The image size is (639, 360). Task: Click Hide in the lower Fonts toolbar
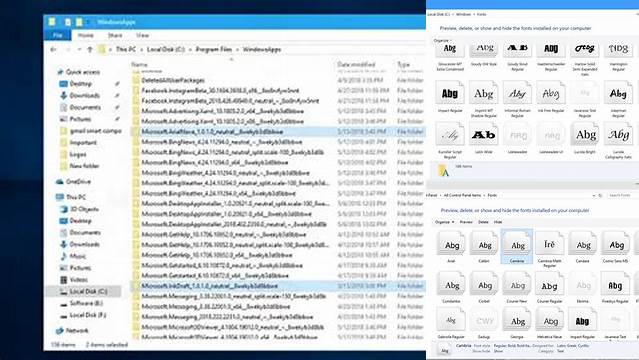click(x=498, y=222)
